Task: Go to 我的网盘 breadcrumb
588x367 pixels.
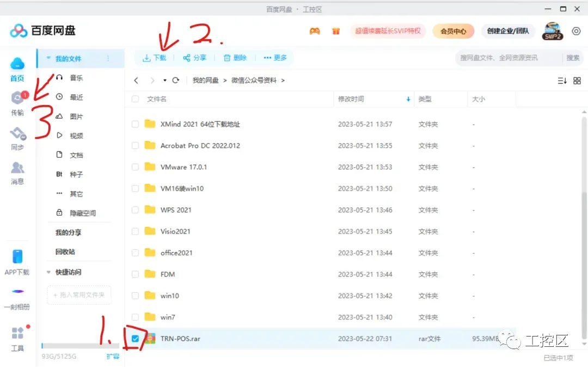Action: pos(205,80)
